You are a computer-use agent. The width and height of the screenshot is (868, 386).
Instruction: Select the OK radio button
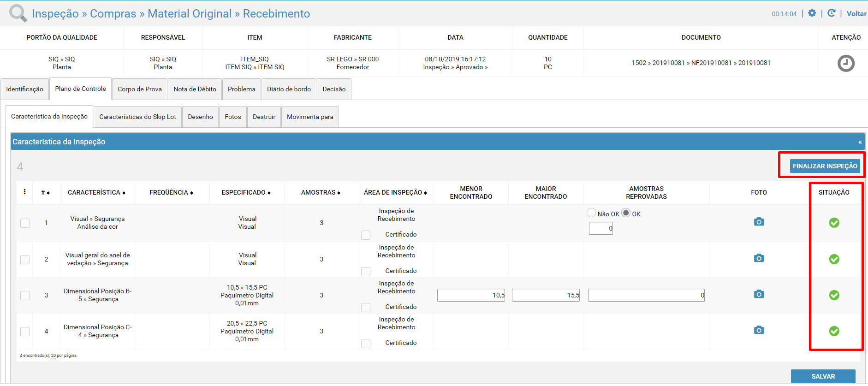[x=626, y=213]
